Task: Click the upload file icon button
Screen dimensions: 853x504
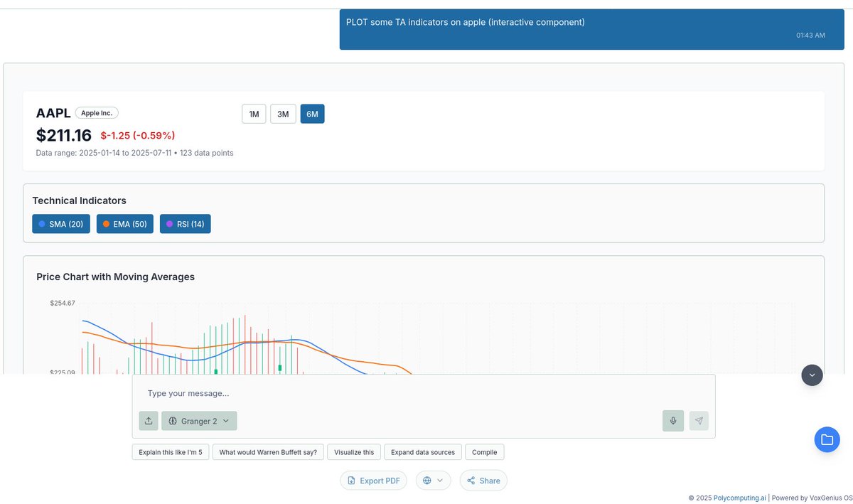Action: click(x=149, y=421)
